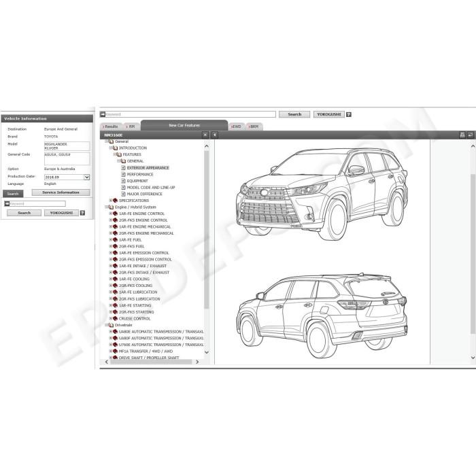Click 1AR-FE STARTING book icon
This screenshot has height=476, width=476.
click(115, 305)
